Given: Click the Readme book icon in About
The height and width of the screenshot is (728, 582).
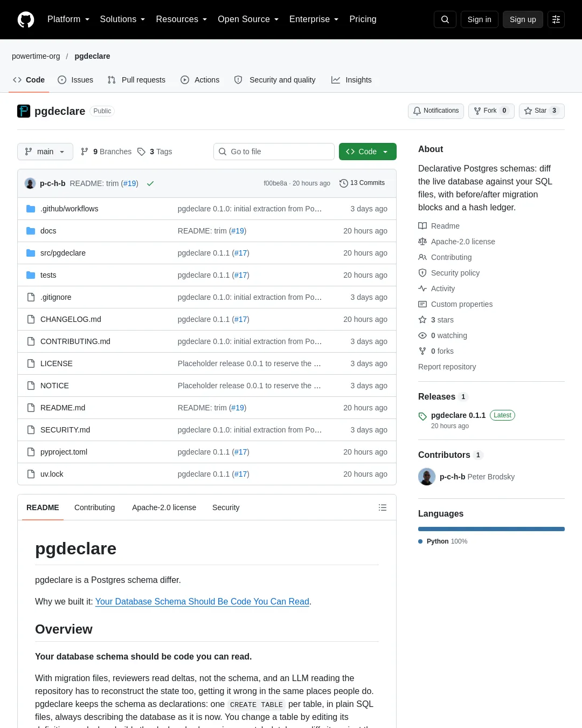Looking at the screenshot, I should 422,226.
